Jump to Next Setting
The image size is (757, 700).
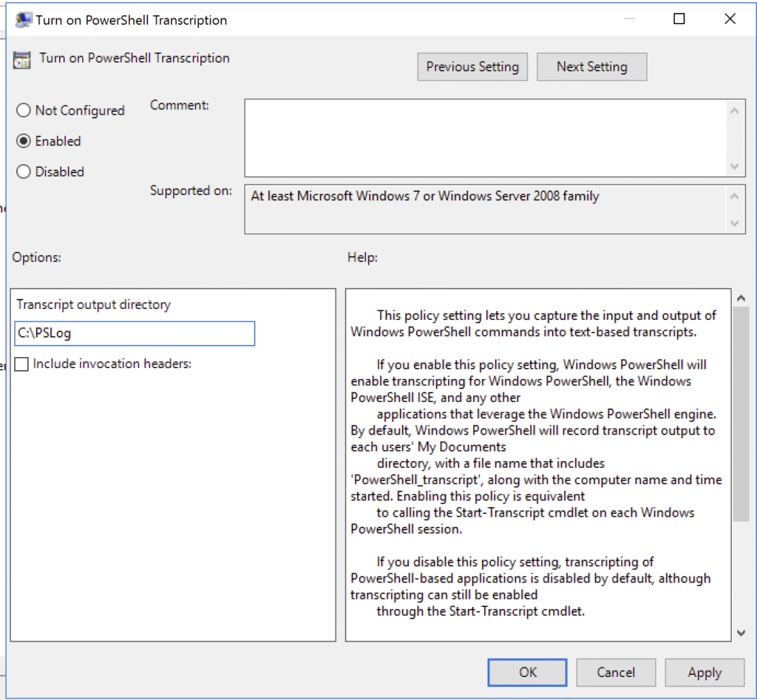coord(591,67)
